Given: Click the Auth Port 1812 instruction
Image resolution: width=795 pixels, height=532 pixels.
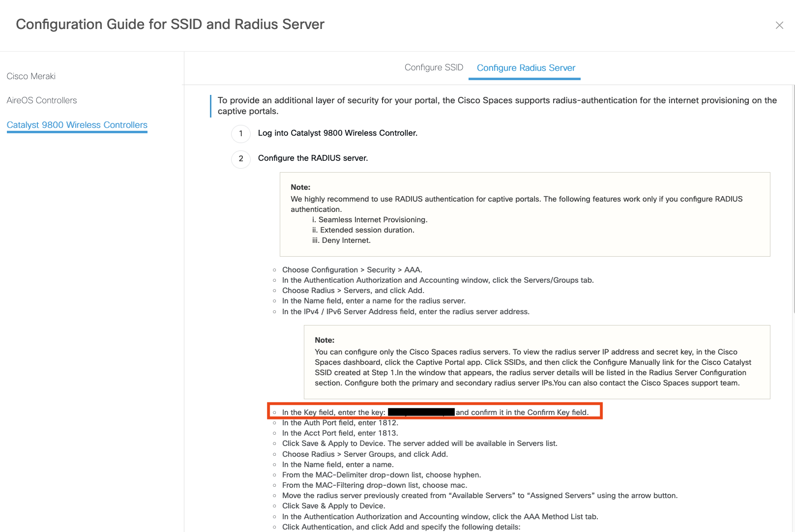Looking at the screenshot, I should (340, 423).
